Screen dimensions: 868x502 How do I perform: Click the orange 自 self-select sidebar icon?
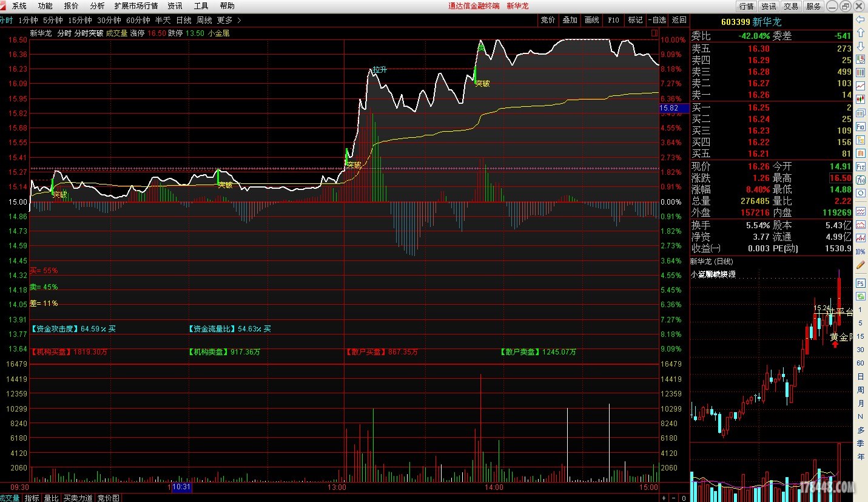click(x=860, y=153)
